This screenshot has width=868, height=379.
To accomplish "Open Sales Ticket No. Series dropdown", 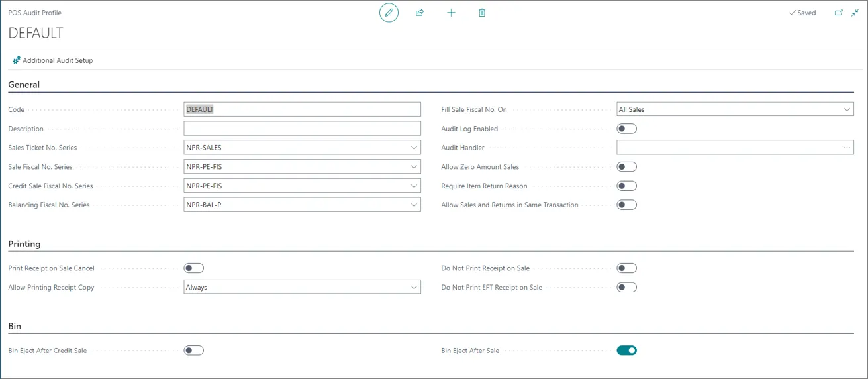I will (x=414, y=148).
